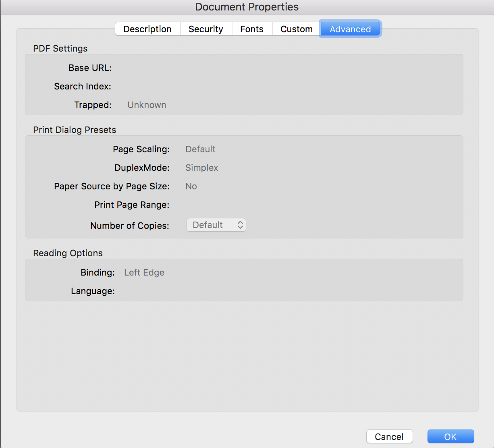494x448 pixels.
Task: Click the Document Properties title bar
Action: [247, 7]
